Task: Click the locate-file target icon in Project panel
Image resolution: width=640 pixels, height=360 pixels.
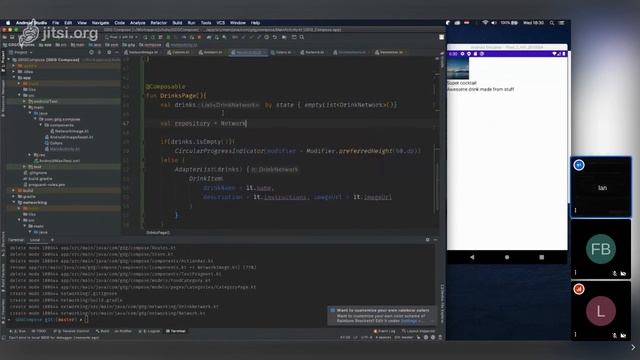Action: 91,52
